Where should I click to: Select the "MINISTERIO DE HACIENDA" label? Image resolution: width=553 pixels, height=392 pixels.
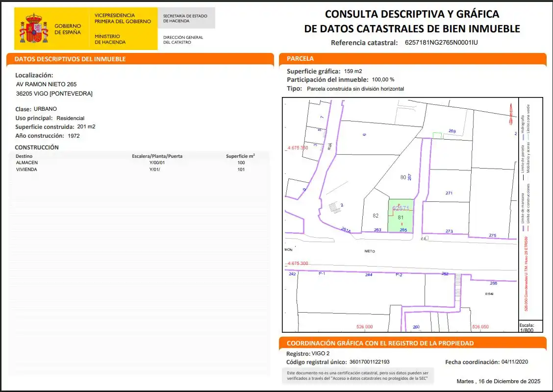coord(110,39)
